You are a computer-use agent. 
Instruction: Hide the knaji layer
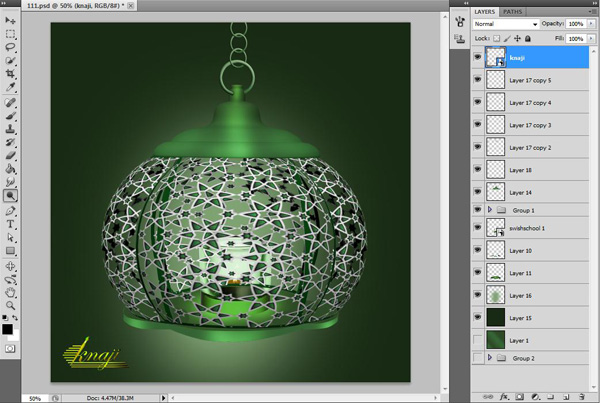477,59
